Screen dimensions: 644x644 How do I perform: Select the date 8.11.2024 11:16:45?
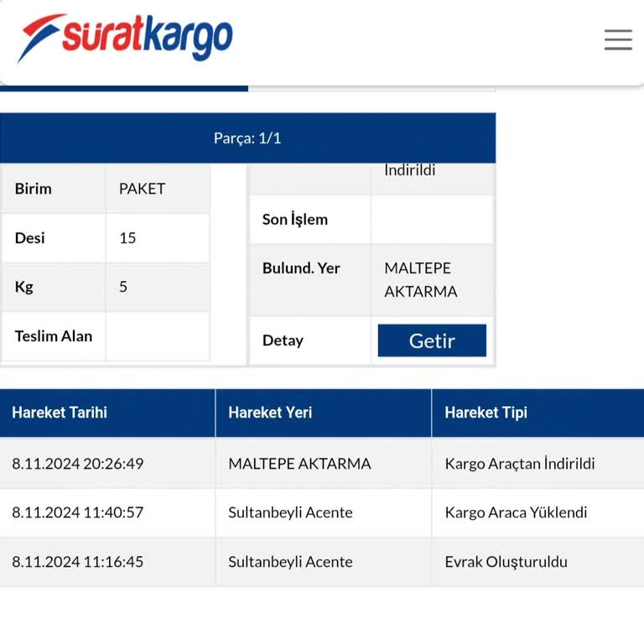coord(78,562)
